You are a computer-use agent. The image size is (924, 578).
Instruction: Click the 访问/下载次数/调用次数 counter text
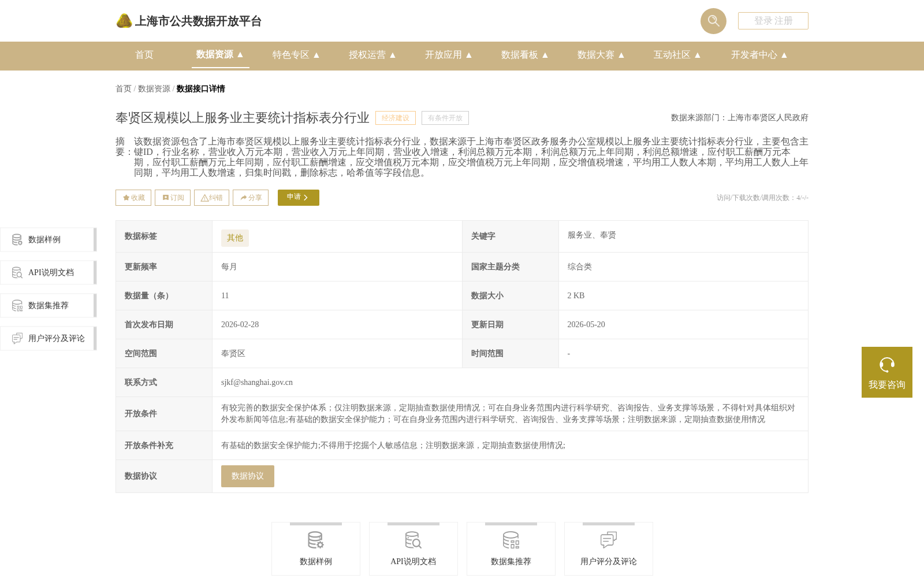[762, 198]
